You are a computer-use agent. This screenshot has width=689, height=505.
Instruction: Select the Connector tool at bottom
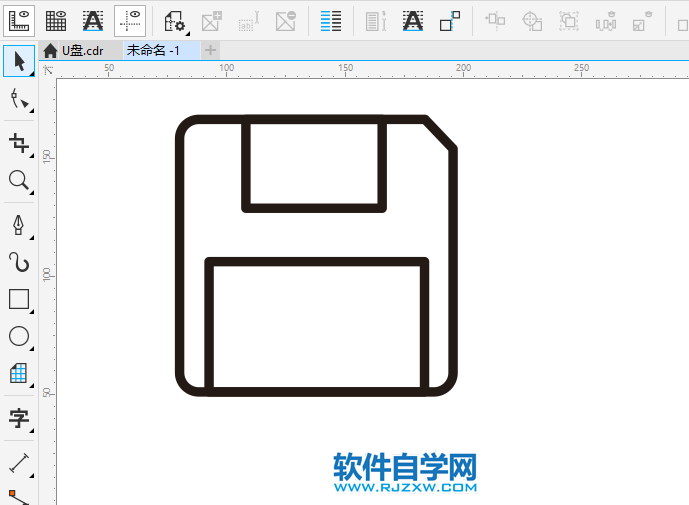[x=19, y=497]
